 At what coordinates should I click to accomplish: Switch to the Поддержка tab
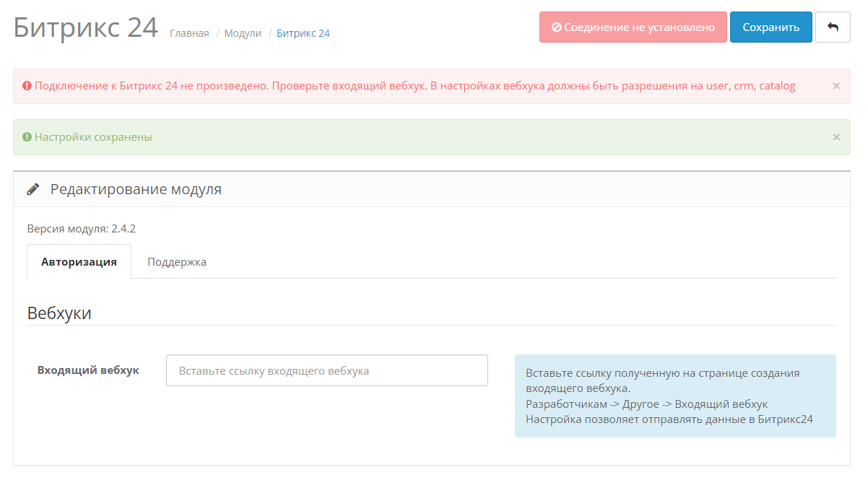(177, 261)
